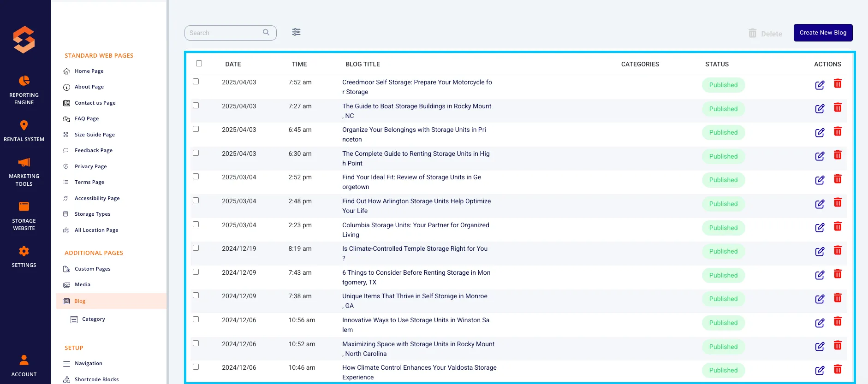Edit the Arlington Storage Units post

coord(820,204)
